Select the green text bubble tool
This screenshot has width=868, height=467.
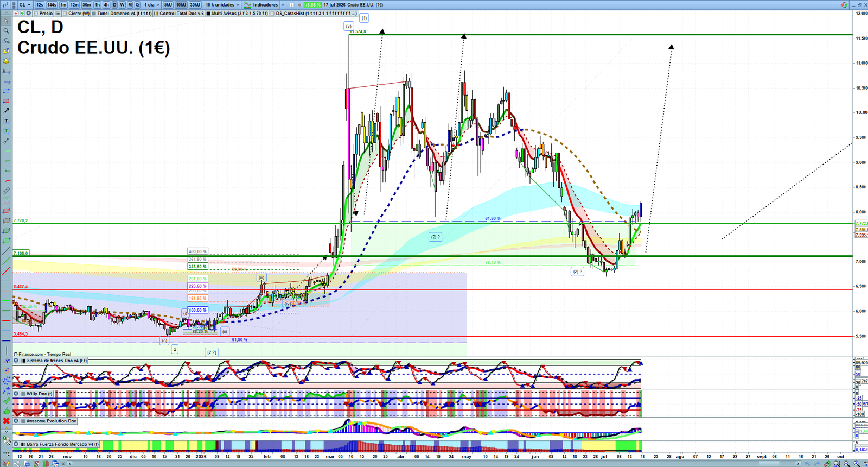(6, 131)
